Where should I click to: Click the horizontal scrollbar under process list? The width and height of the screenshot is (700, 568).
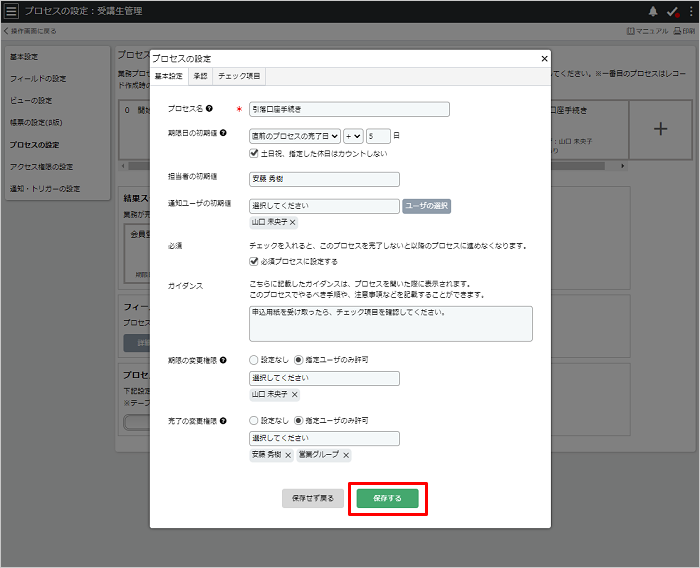tap(578, 166)
